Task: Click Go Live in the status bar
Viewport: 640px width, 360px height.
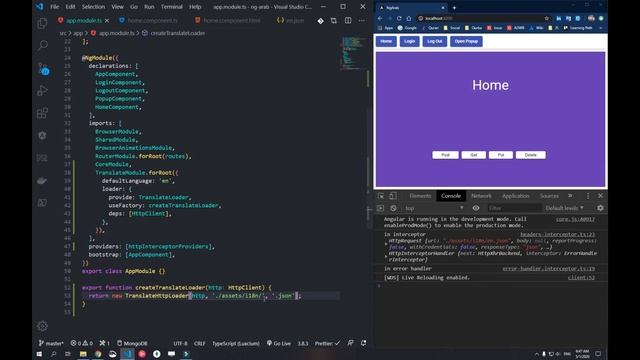Action: point(279,343)
